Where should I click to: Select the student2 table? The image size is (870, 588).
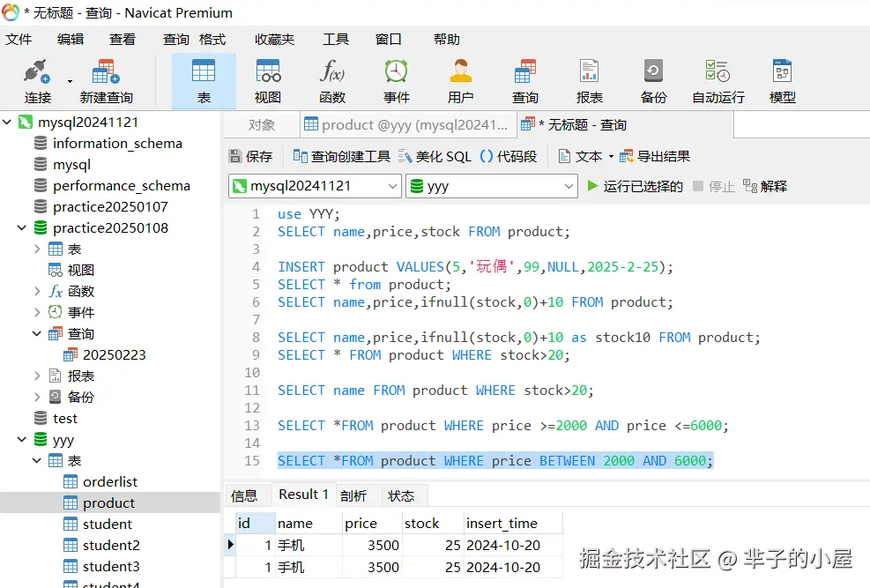pyautogui.click(x=111, y=545)
